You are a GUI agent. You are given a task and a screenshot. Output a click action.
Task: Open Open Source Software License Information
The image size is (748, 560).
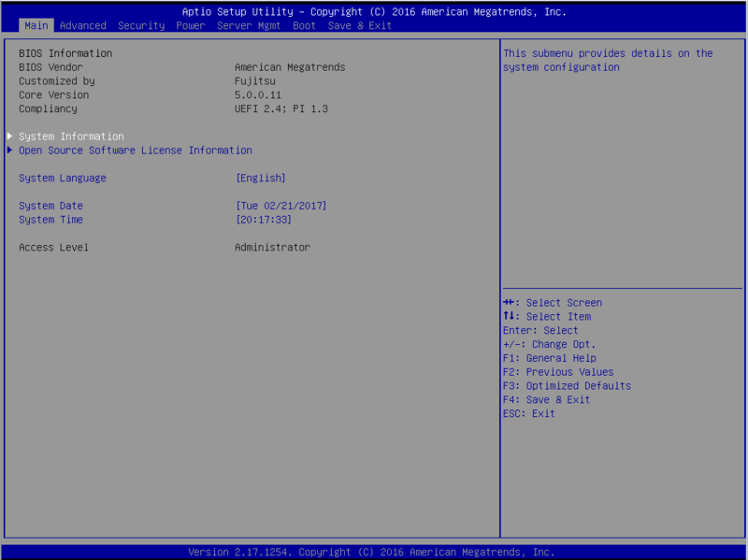click(x=136, y=151)
